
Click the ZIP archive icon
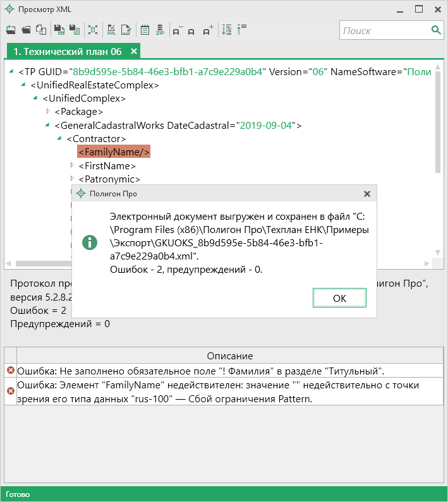[x=160, y=30]
